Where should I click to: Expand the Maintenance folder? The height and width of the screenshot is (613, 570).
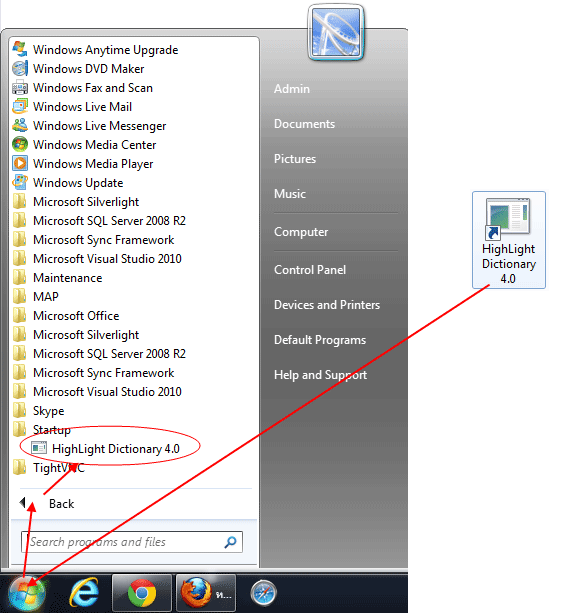click(x=67, y=278)
